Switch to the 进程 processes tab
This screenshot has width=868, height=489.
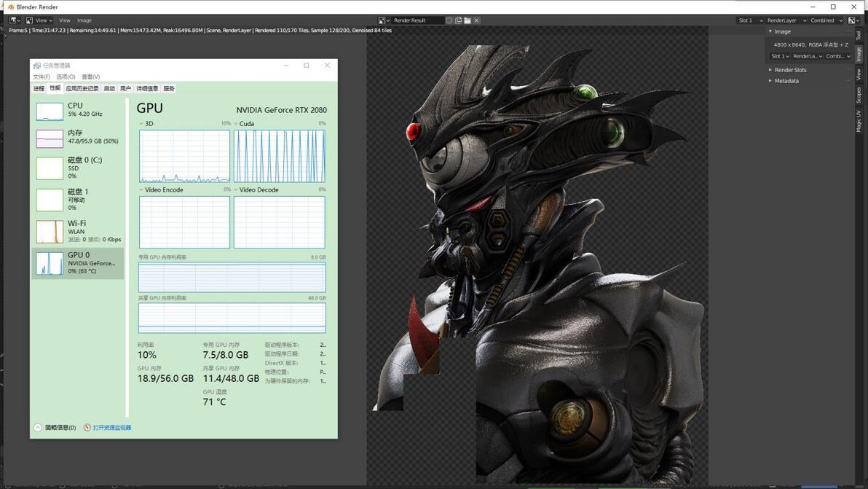[x=39, y=89]
